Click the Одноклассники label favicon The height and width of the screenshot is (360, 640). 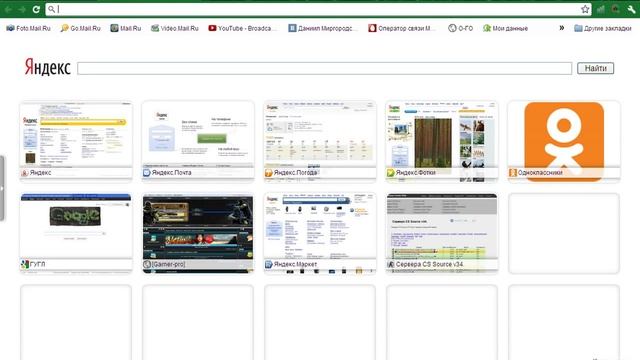[513, 173]
